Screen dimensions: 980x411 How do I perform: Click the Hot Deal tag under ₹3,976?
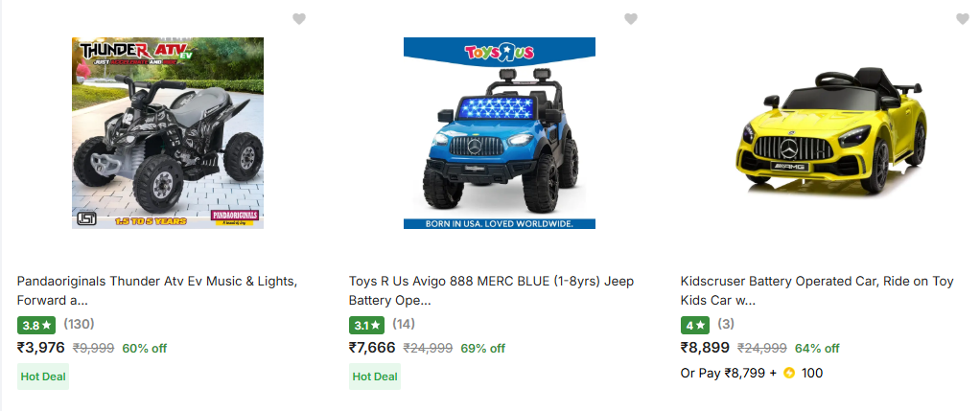pos(43,377)
